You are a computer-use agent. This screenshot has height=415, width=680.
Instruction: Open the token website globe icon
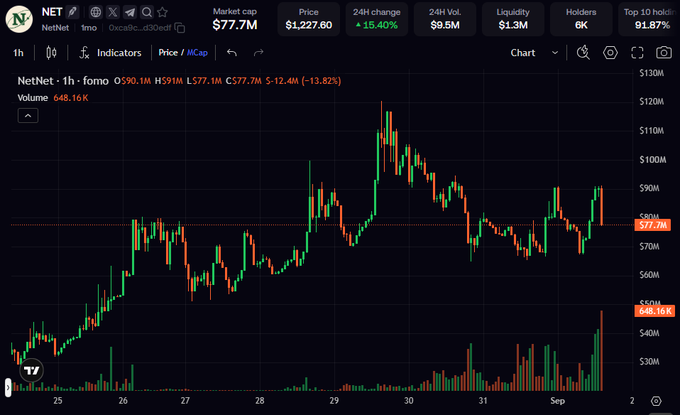coord(95,12)
